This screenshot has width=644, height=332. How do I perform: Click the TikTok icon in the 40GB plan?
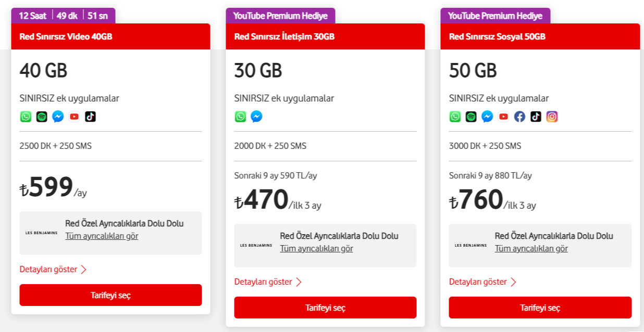pos(90,117)
